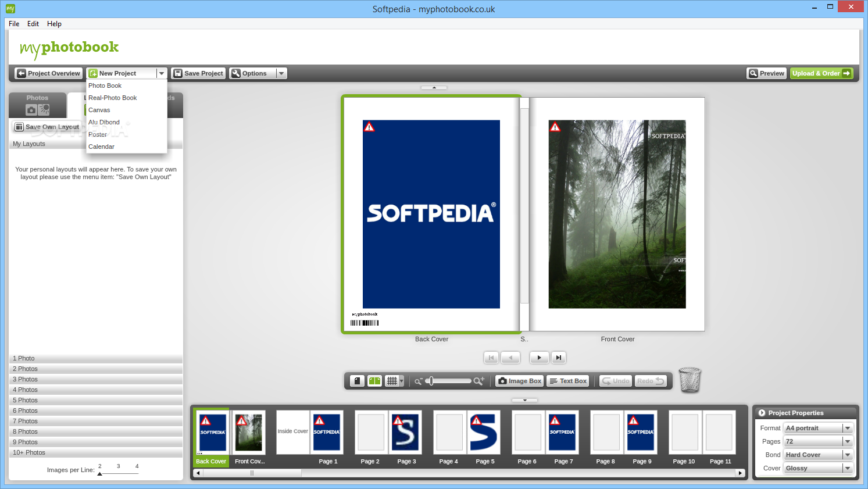868x489 pixels.
Task: Click New Project button
Action: 122,73
